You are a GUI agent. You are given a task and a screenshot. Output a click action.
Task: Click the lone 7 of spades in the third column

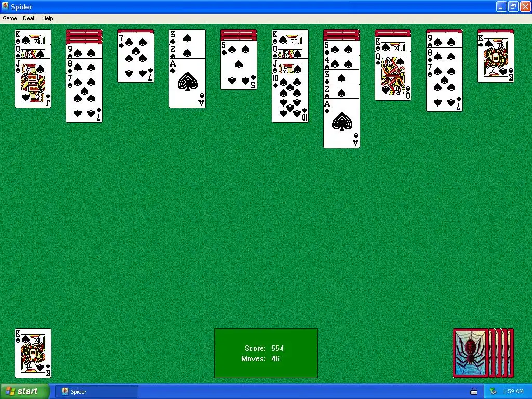tap(136, 58)
